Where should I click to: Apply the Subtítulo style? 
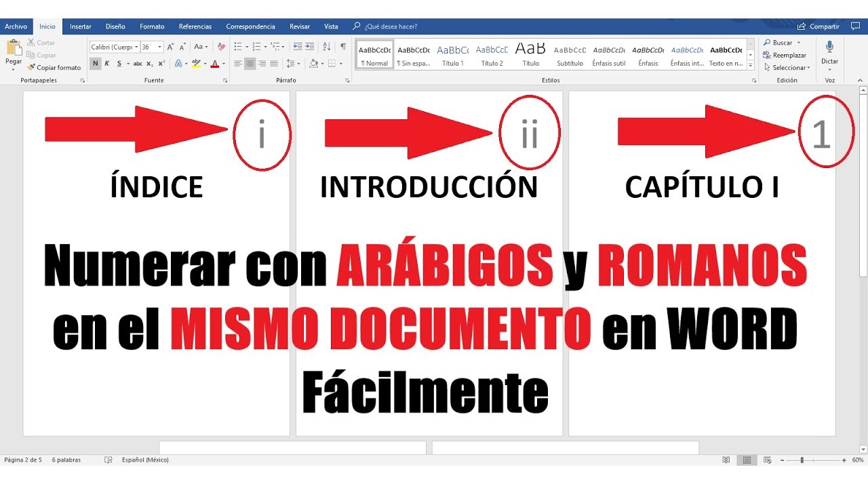click(570, 55)
